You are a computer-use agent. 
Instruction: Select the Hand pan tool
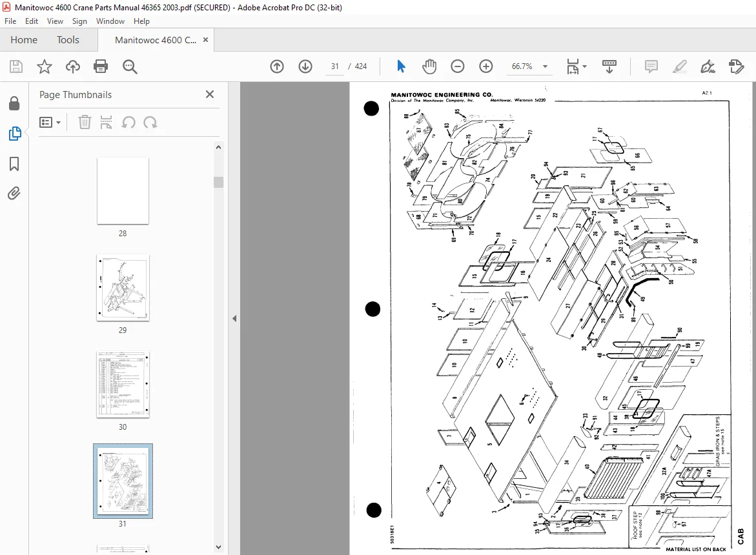coord(429,66)
